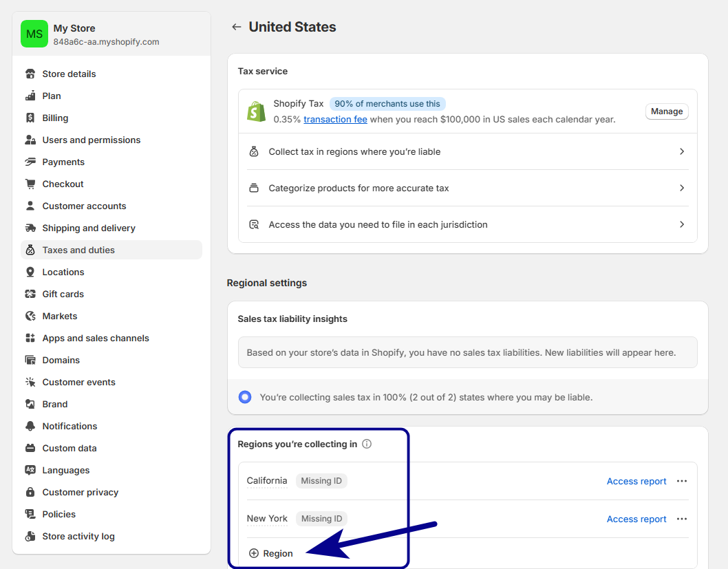This screenshot has width=728, height=569.
Task: Click the MS store avatar
Action: tap(34, 34)
